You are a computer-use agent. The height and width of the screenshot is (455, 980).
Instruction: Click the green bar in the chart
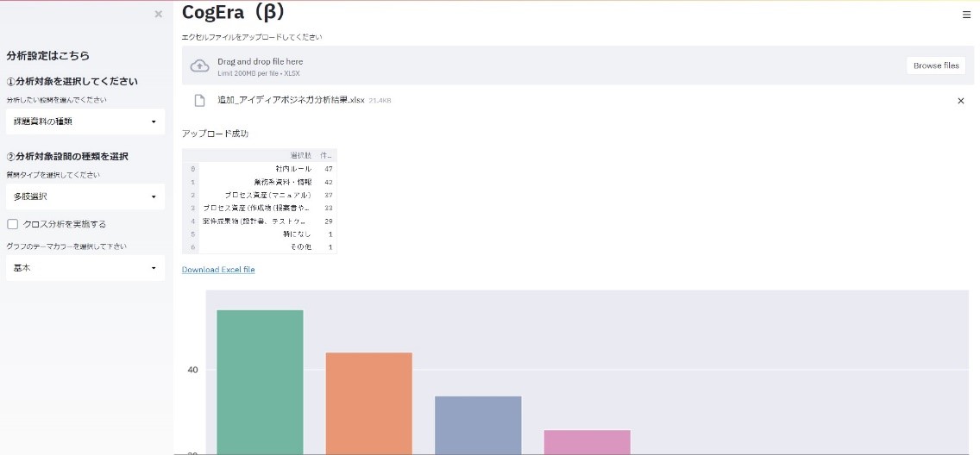click(260, 379)
